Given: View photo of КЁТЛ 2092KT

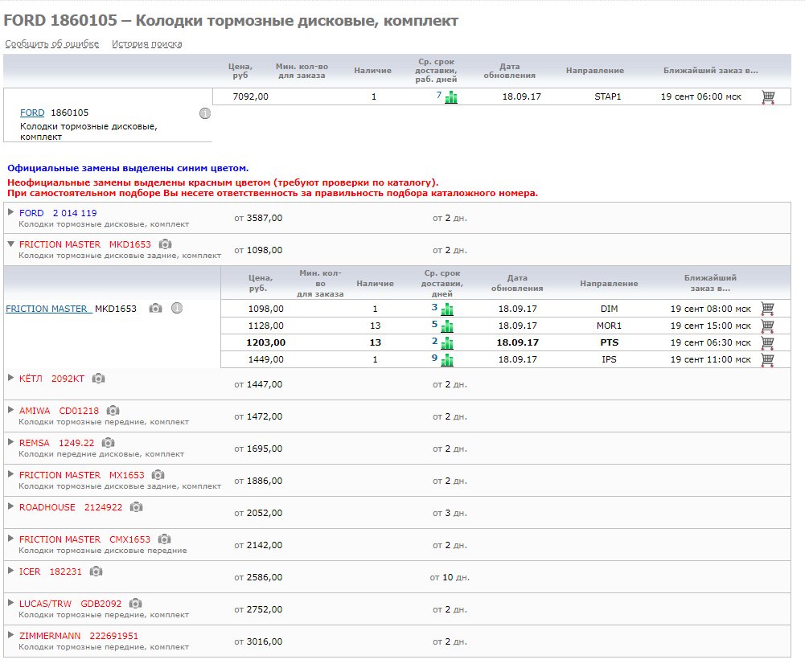Looking at the screenshot, I should [x=98, y=378].
